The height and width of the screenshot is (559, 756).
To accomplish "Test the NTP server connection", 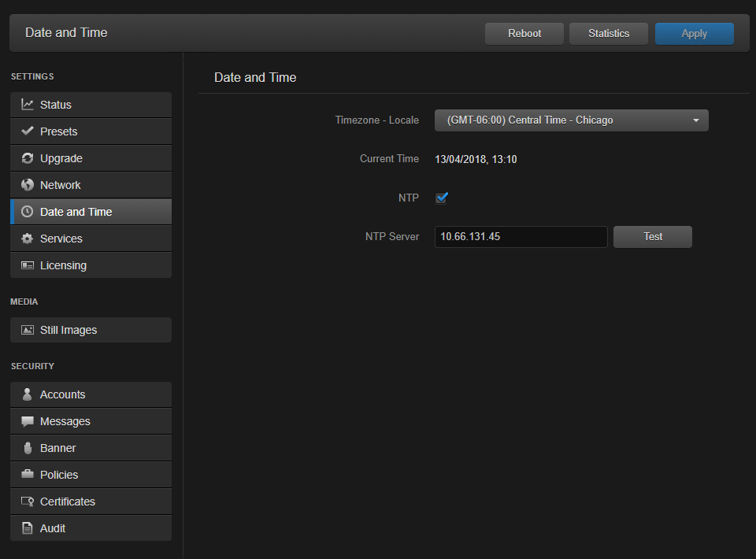I will pyautogui.click(x=652, y=237).
